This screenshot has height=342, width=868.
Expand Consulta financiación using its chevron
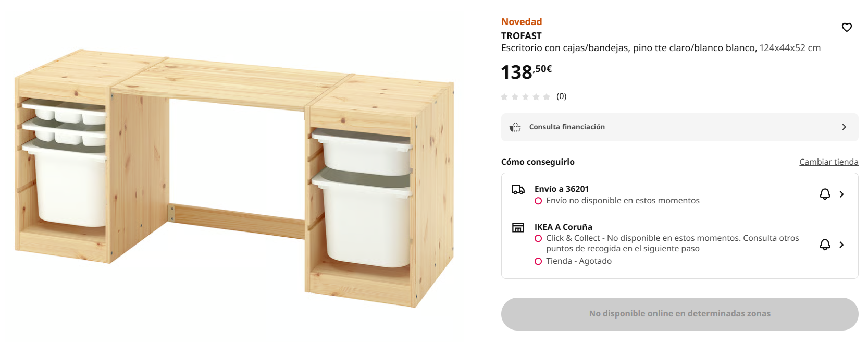click(844, 127)
